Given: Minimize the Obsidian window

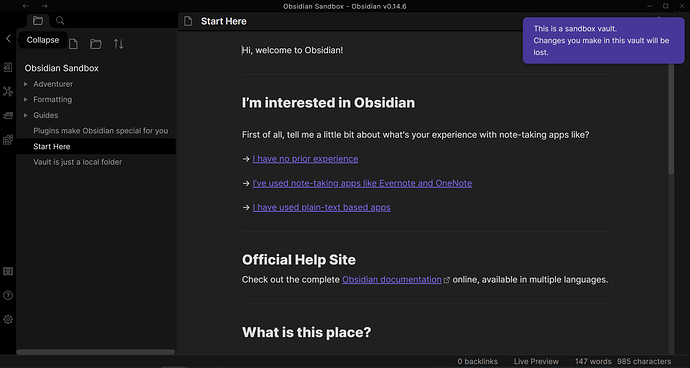Looking at the screenshot, I should [x=650, y=6].
